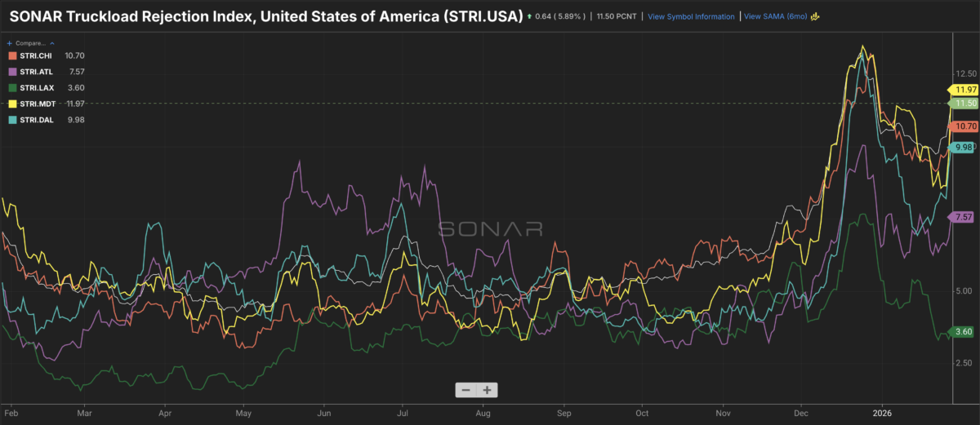Click the orange 10.70 price tag
The height and width of the screenshot is (425, 980).
click(964, 126)
